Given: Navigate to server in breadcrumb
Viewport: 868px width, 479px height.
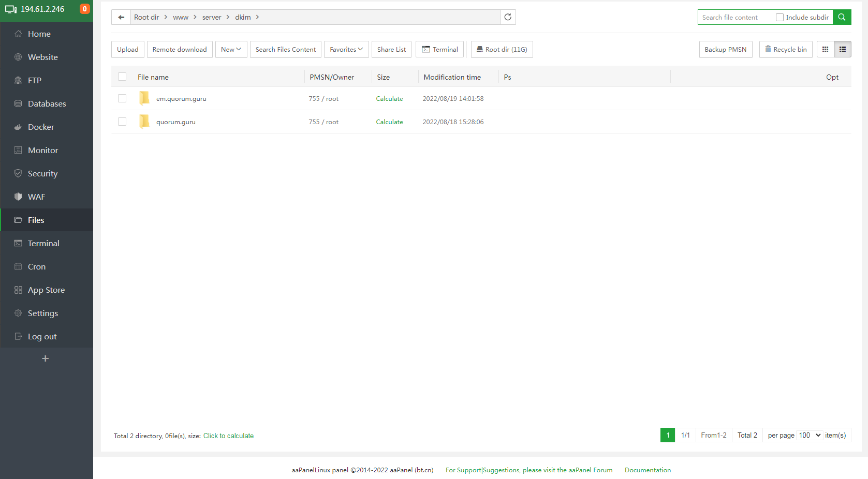Looking at the screenshot, I should click(x=212, y=17).
